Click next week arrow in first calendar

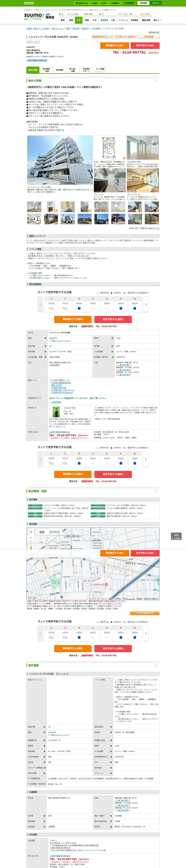point(146,304)
